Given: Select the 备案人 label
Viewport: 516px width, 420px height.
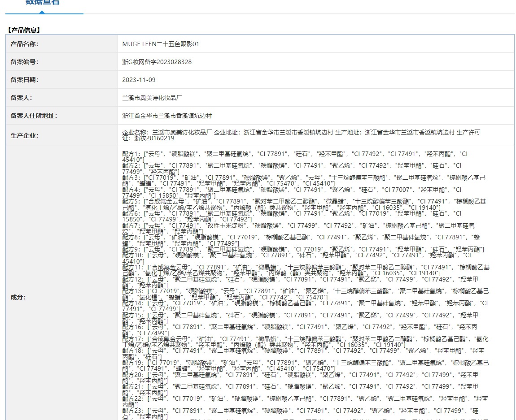Looking at the screenshot, I should tap(22, 98).
